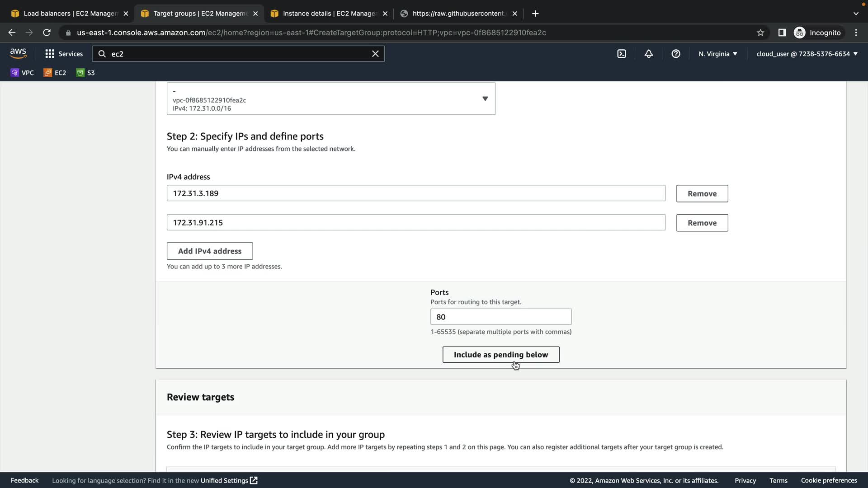Click Include as pending below button
Screen dimensions: 868x488
pyautogui.click(x=500, y=355)
